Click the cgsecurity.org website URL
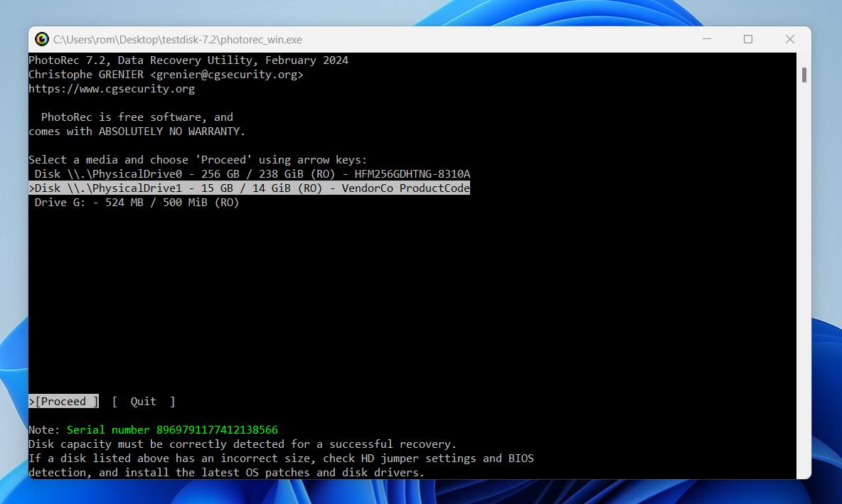 [112, 89]
